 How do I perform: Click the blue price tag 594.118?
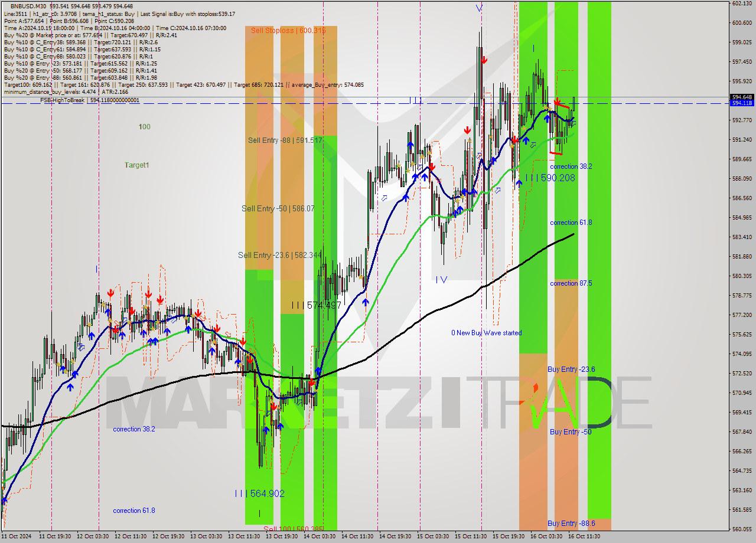[742, 103]
